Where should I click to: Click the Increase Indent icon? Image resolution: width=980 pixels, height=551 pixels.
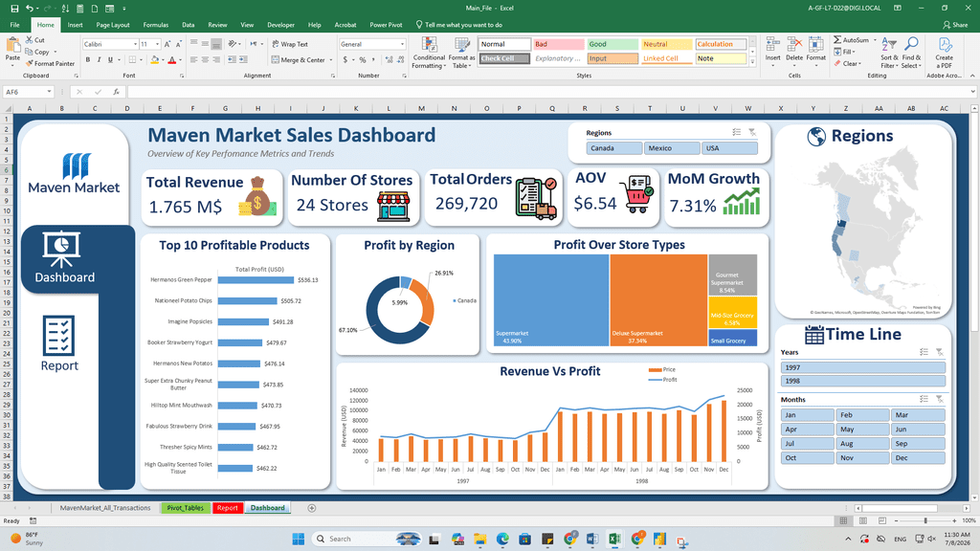(x=243, y=60)
